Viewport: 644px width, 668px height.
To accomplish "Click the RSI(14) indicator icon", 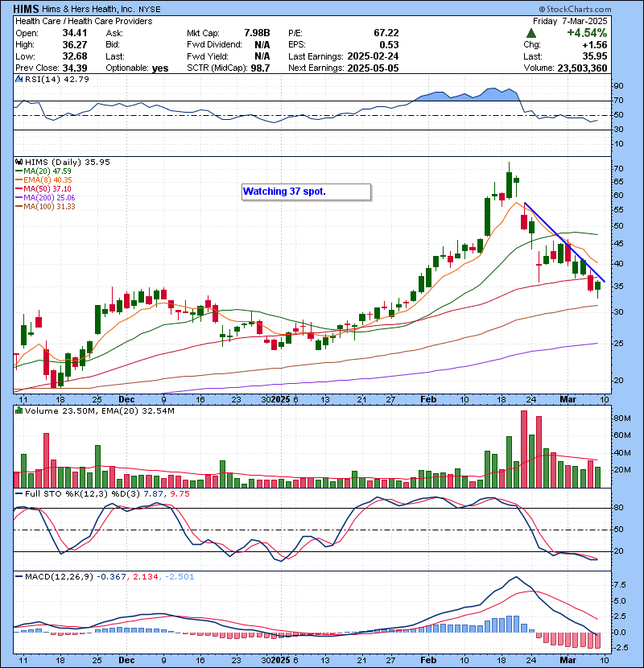I will click(x=19, y=79).
